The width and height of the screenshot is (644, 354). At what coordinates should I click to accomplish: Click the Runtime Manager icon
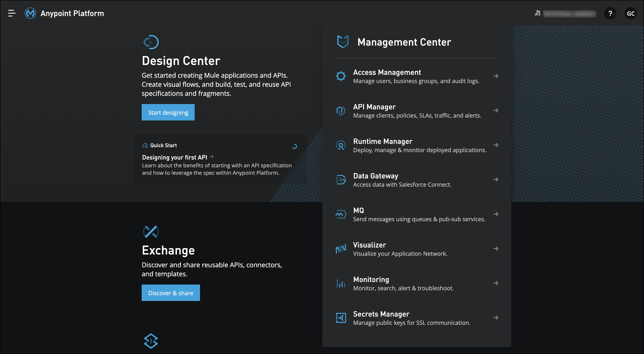coord(341,145)
